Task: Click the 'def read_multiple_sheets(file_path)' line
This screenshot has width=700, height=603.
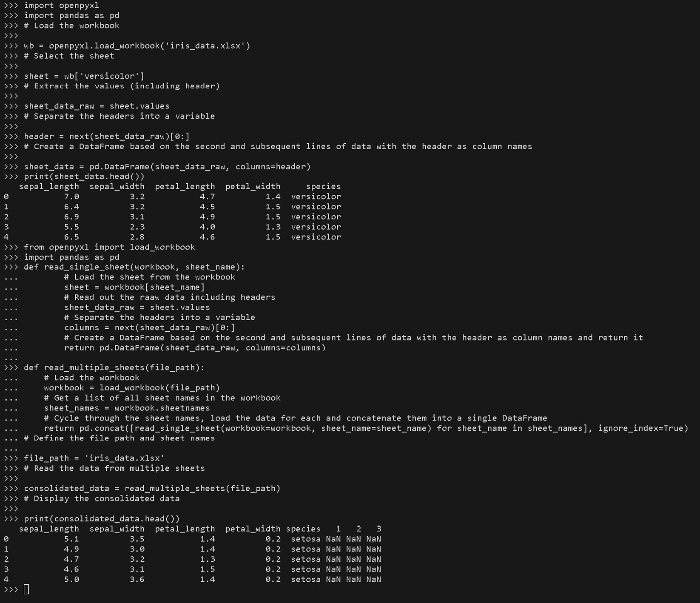Action: (x=114, y=367)
